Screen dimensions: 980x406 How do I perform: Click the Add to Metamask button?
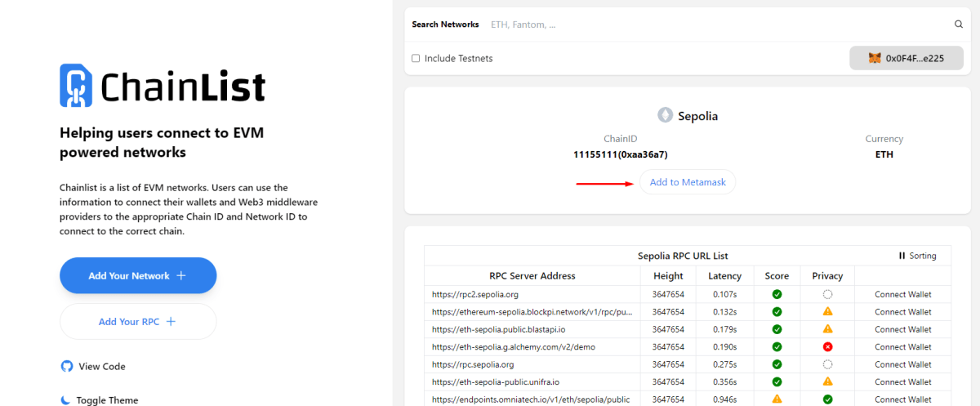(688, 182)
